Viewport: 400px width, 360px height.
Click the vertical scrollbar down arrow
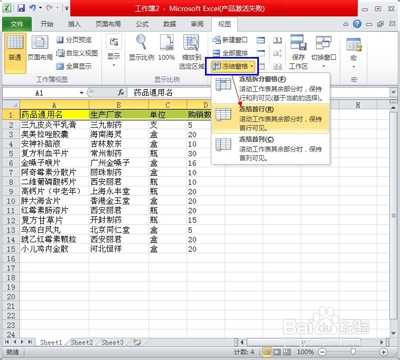[x=393, y=334]
